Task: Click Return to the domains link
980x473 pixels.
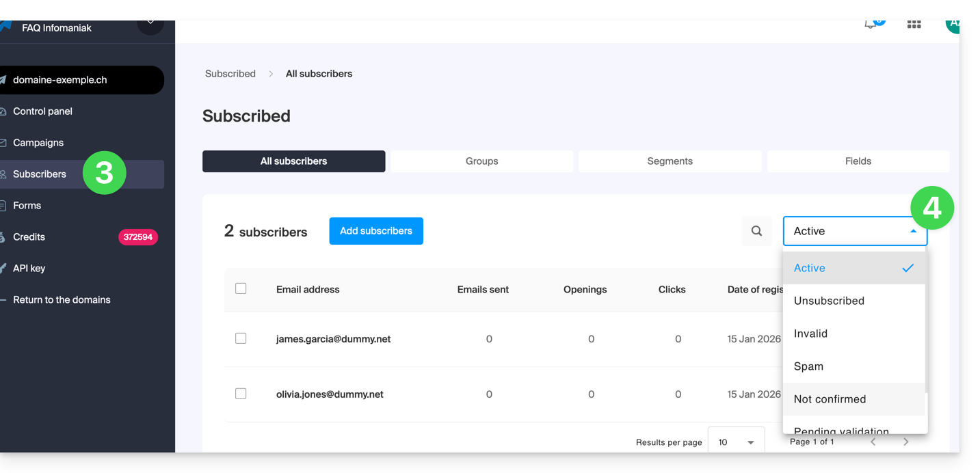Action: point(62,300)
